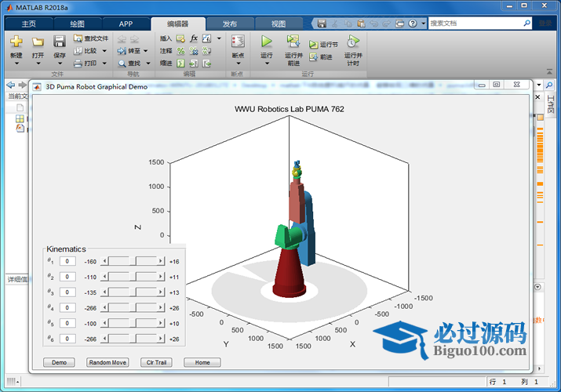561x392 pixels.
Task: Switch to the 主页 tab
Action: 28,24
